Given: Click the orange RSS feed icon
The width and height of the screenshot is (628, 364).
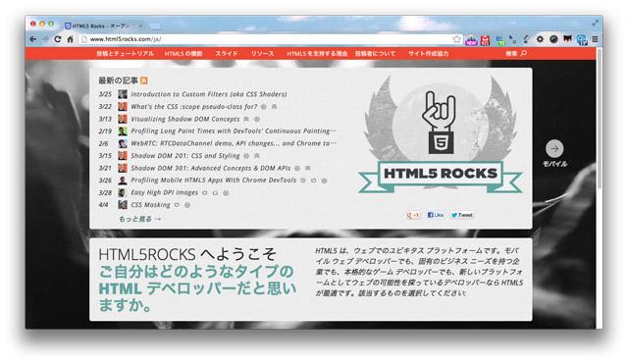Looking at the screenshot, I should coord(144,80).
